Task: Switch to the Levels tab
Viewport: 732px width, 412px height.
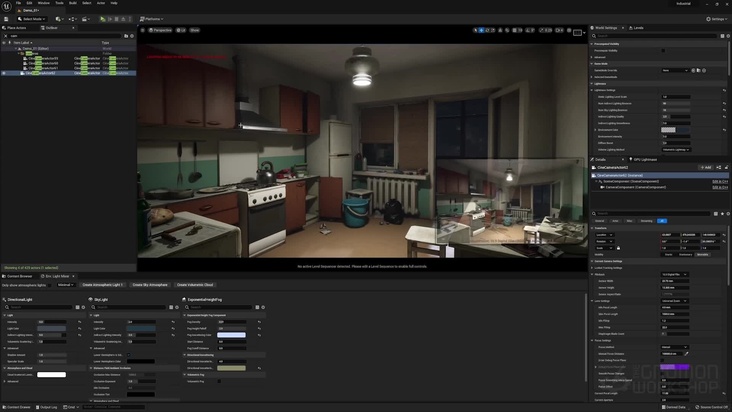Action: pos(636,28)
